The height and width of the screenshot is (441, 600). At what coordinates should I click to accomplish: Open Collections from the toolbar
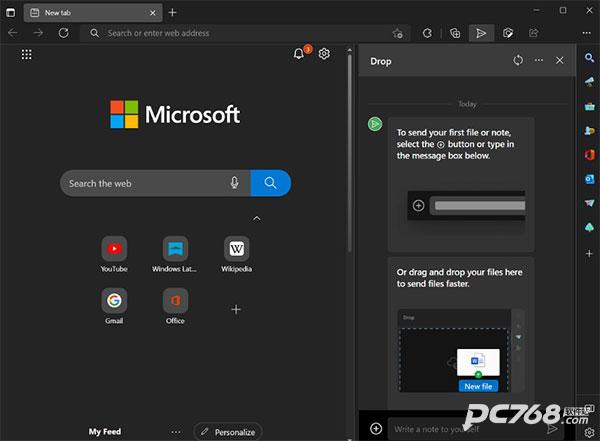point(455,33)
